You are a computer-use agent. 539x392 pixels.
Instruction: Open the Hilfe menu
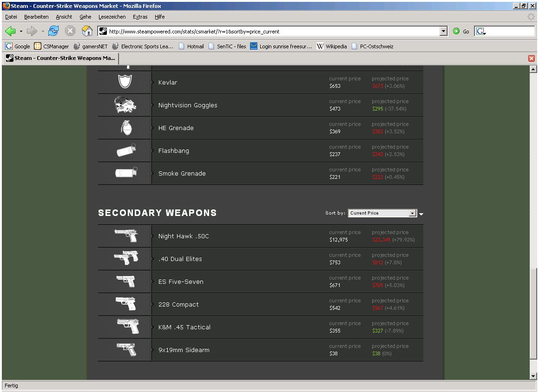[x=159, y=17]
